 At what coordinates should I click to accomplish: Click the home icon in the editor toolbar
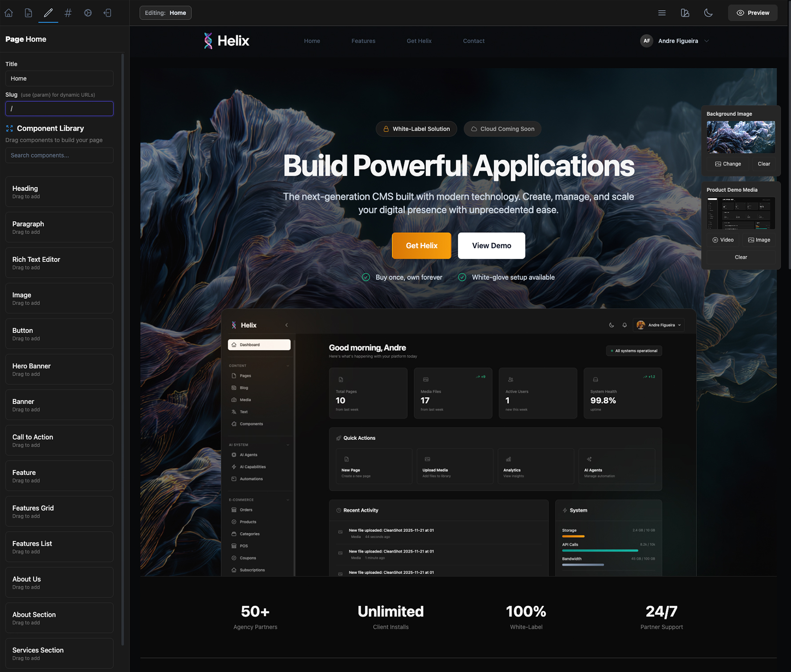coord(9,13)
